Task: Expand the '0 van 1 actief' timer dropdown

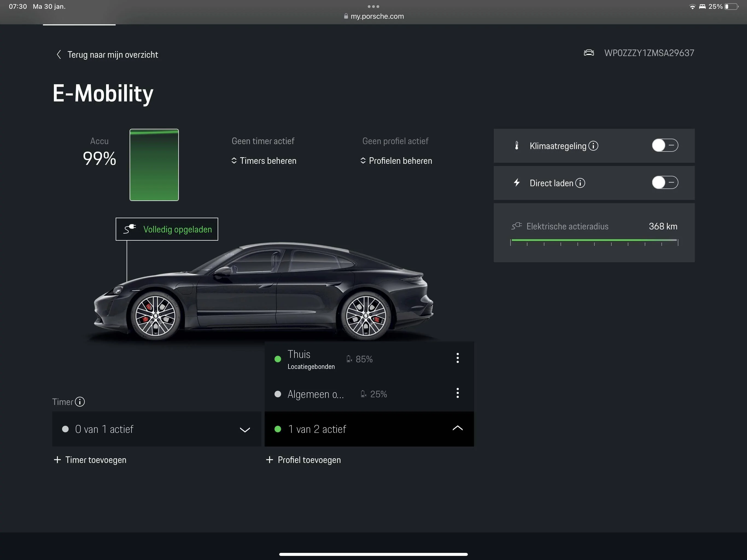Action: 157,429
